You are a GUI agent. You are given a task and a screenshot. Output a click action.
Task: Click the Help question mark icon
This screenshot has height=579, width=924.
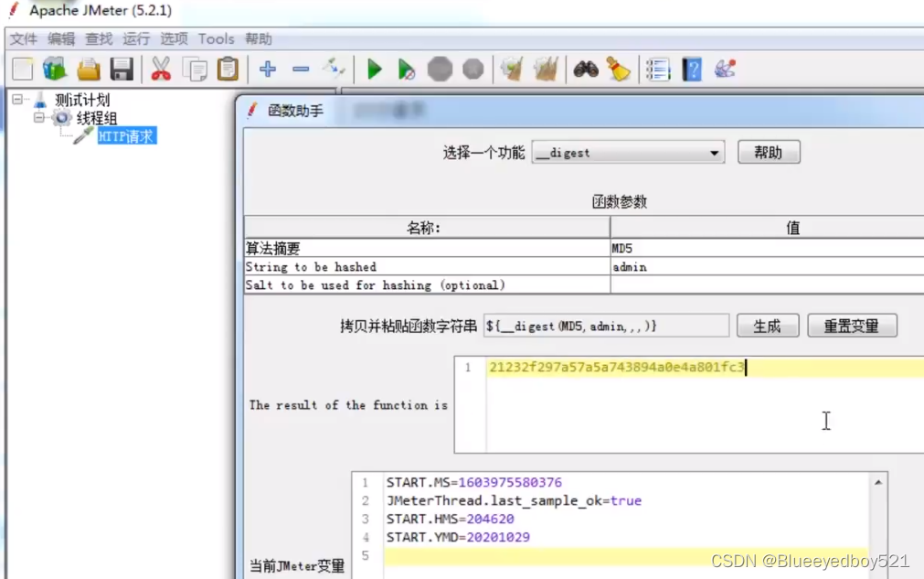pos(692,69)
